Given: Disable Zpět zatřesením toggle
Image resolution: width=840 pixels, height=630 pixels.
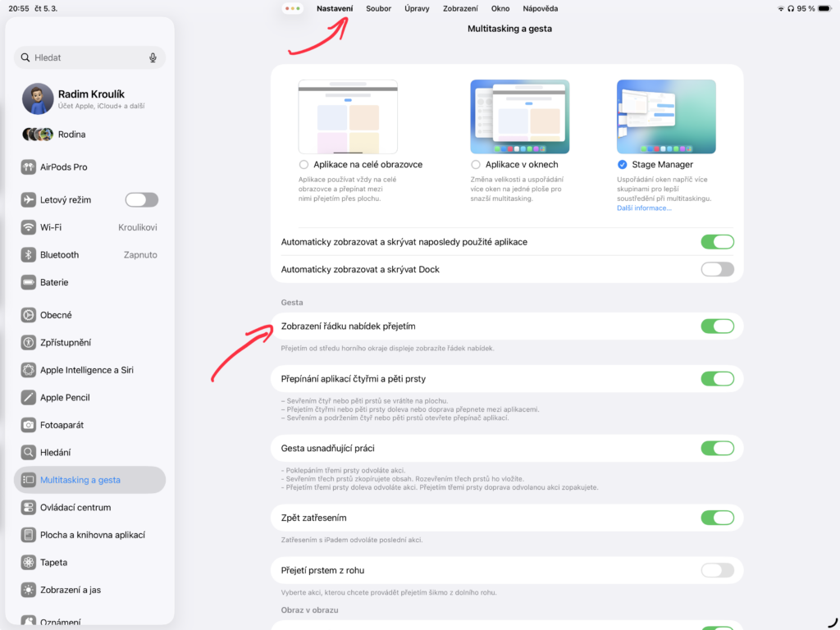Looking at the screenshot, I should (717, 518).
